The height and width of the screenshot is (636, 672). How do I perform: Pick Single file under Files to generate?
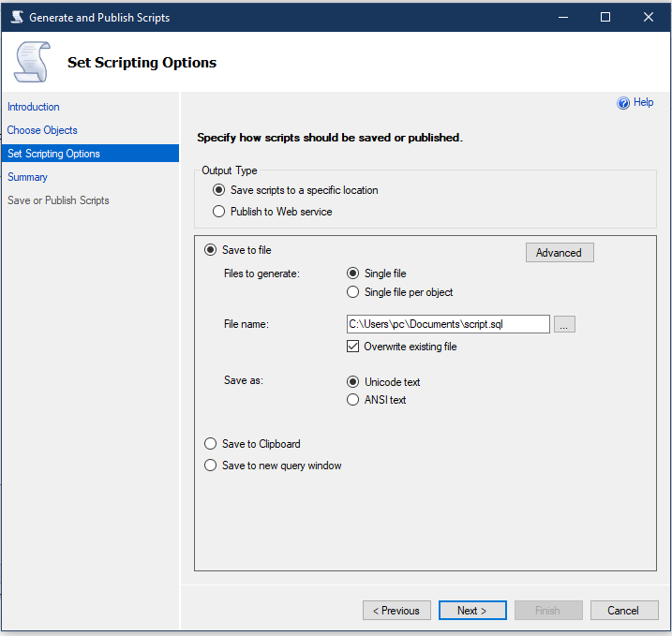353,274
